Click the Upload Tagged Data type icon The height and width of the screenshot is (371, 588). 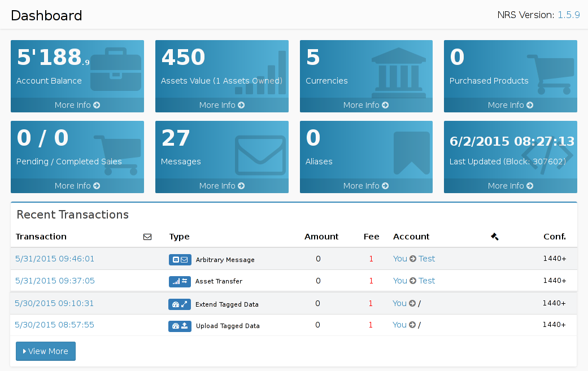[x=180, y=326]
